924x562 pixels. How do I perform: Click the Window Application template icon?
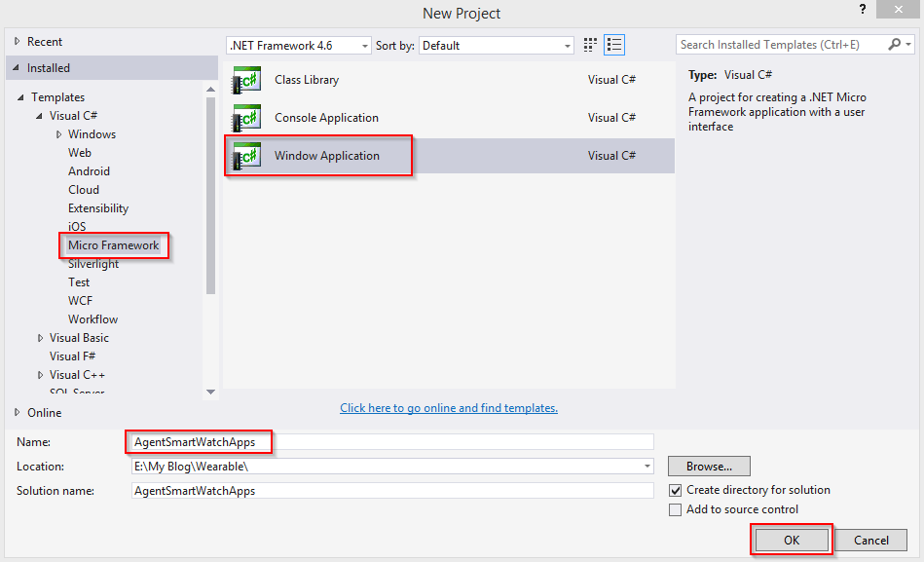(245, 156)
